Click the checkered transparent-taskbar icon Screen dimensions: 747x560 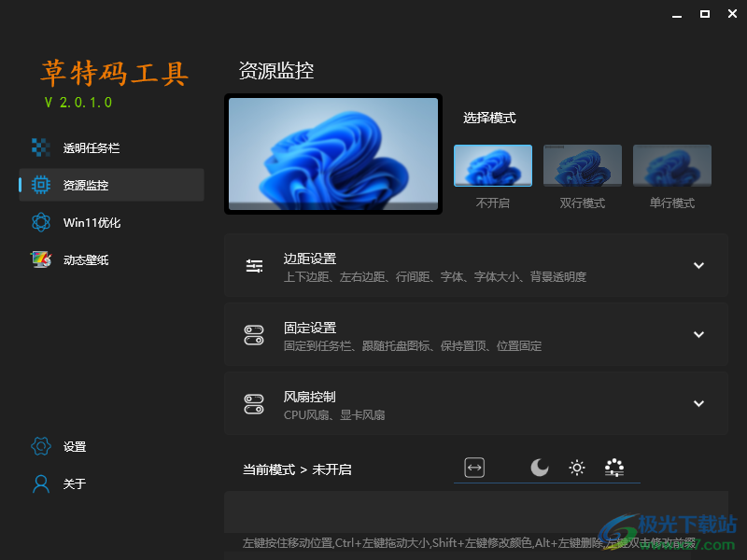coord(41,147)
